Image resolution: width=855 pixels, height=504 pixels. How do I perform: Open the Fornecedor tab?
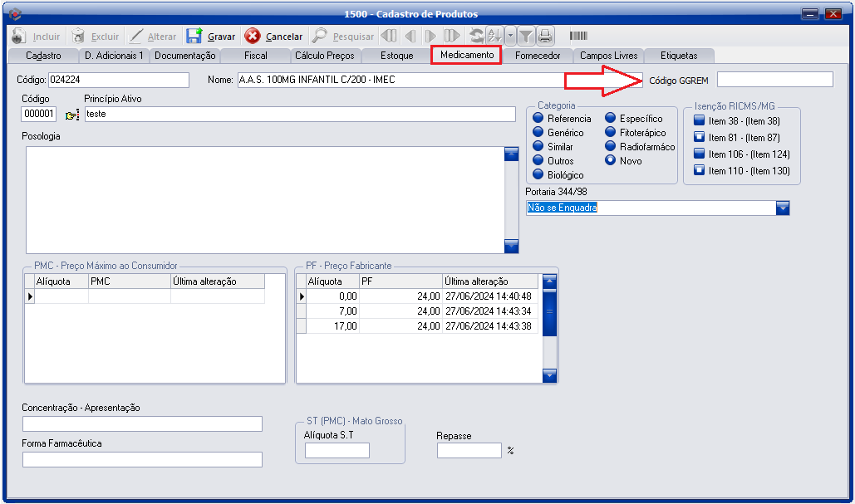[x=538, y=56]
